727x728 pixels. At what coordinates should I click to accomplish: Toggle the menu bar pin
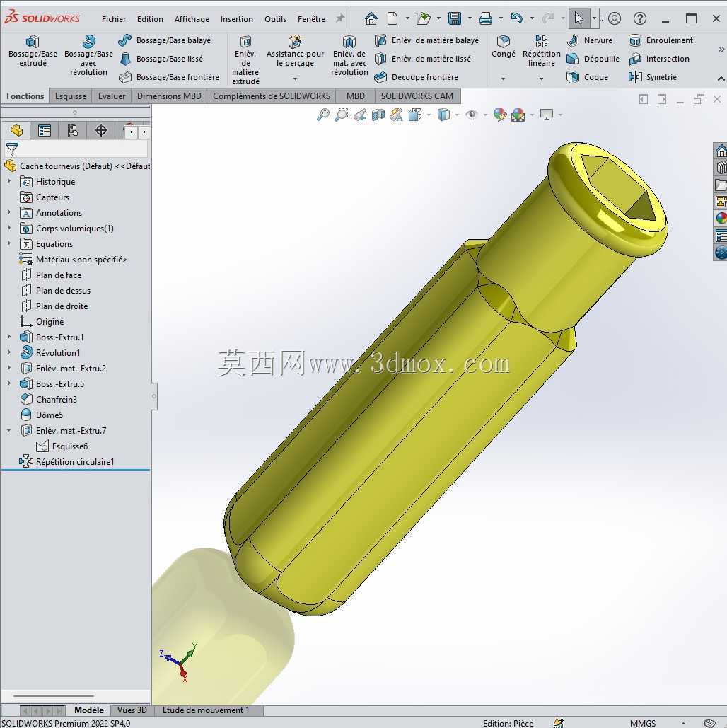point(340,18)
